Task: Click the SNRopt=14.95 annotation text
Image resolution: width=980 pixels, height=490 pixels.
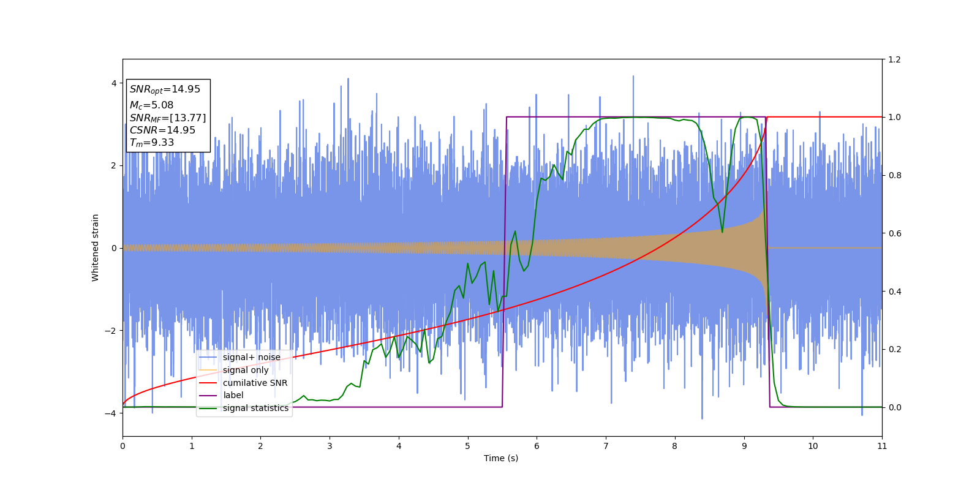Action: pyautogui.click(x=165, y=89)
